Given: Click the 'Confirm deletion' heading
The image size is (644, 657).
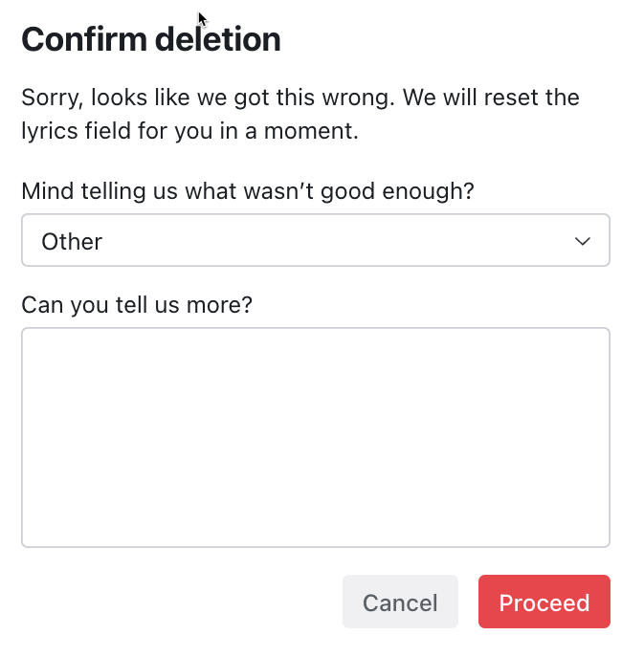Looking at the screenshot, I should click(x=151, y=39).
